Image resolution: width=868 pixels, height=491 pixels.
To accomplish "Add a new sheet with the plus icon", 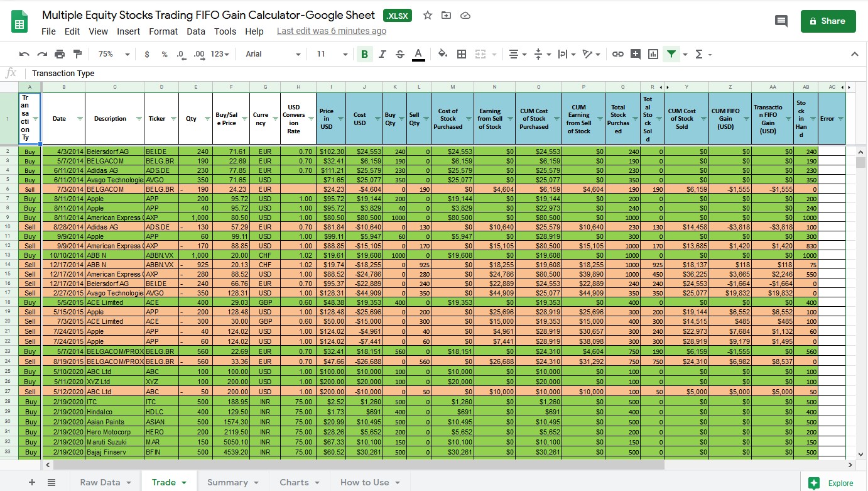I will (x=32, y=482).
